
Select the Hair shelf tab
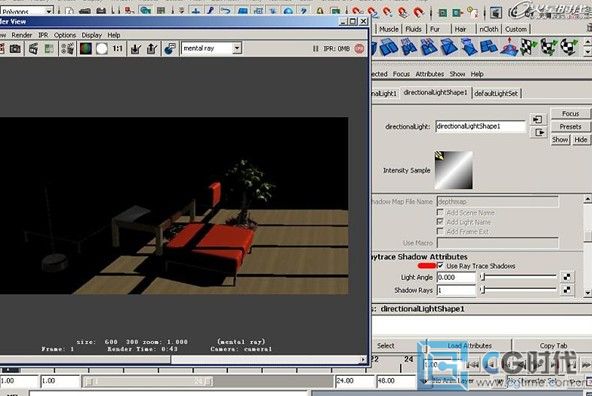460,29
